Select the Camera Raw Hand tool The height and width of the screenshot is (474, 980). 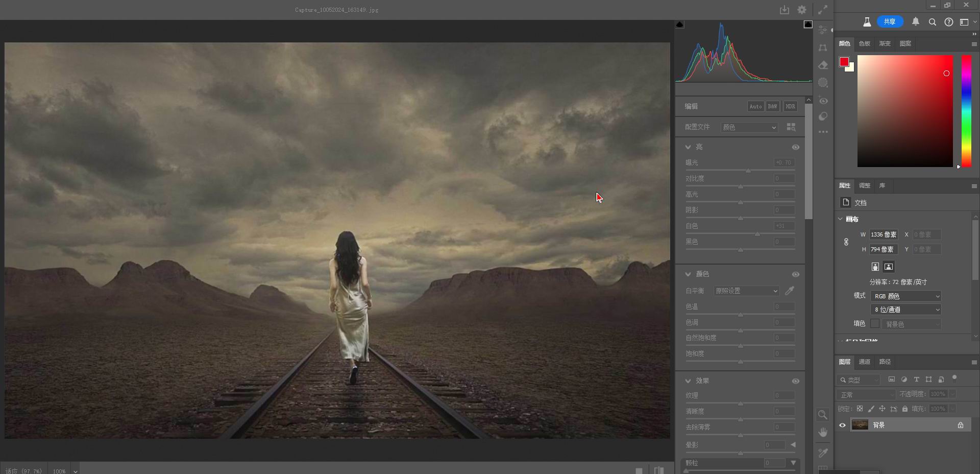[x=823, y=433]
